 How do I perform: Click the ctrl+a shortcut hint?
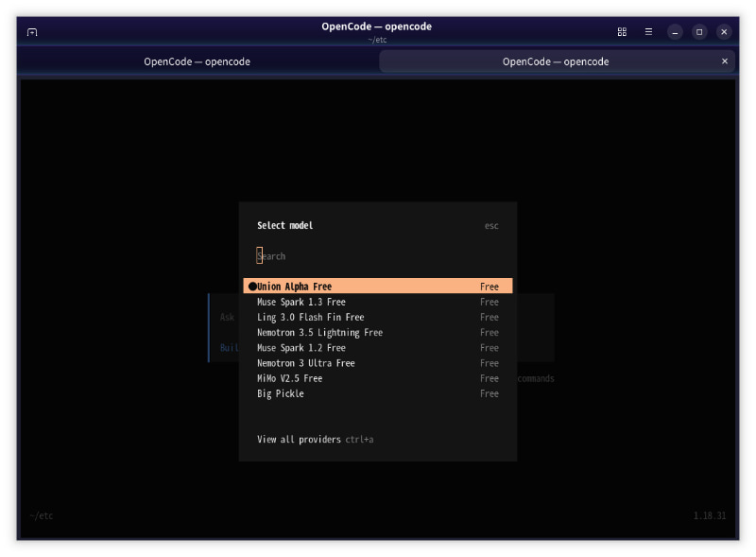tap(359, 439)
